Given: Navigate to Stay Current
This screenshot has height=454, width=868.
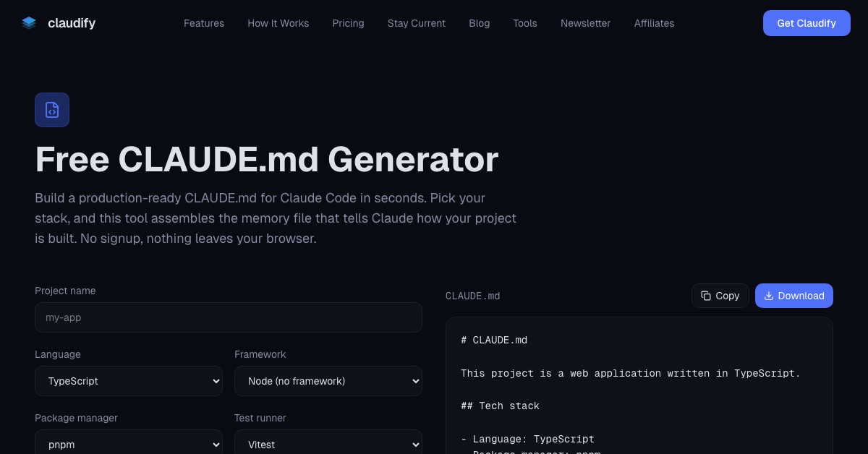Looking at the screenshot, I should pyautogui.click(x=417, y=23).
